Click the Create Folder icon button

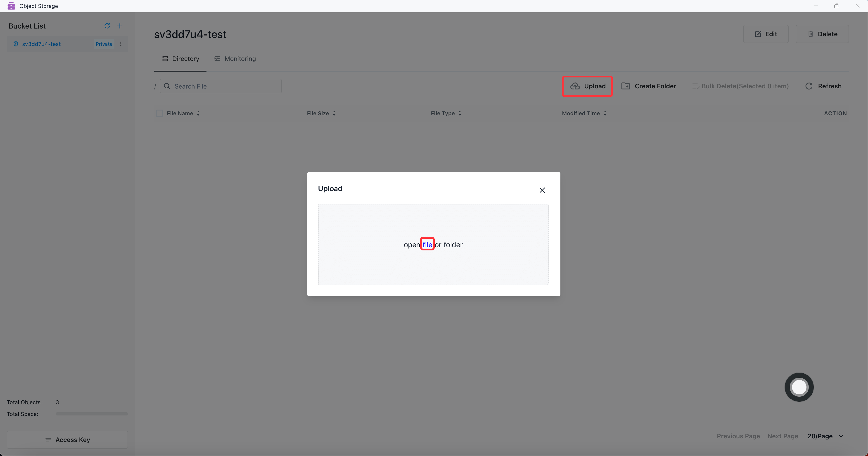pyautogui.click(x=648, y=86)
